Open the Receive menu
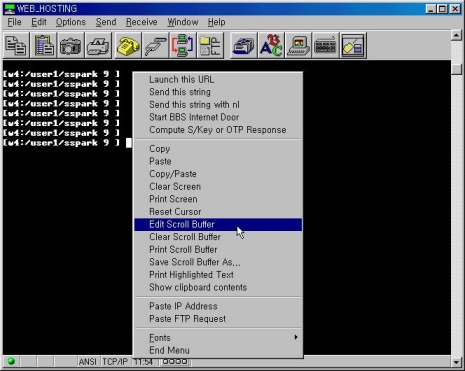Image resolution: width=465 pixels, height=371 pixels. (x=141, y=22)
